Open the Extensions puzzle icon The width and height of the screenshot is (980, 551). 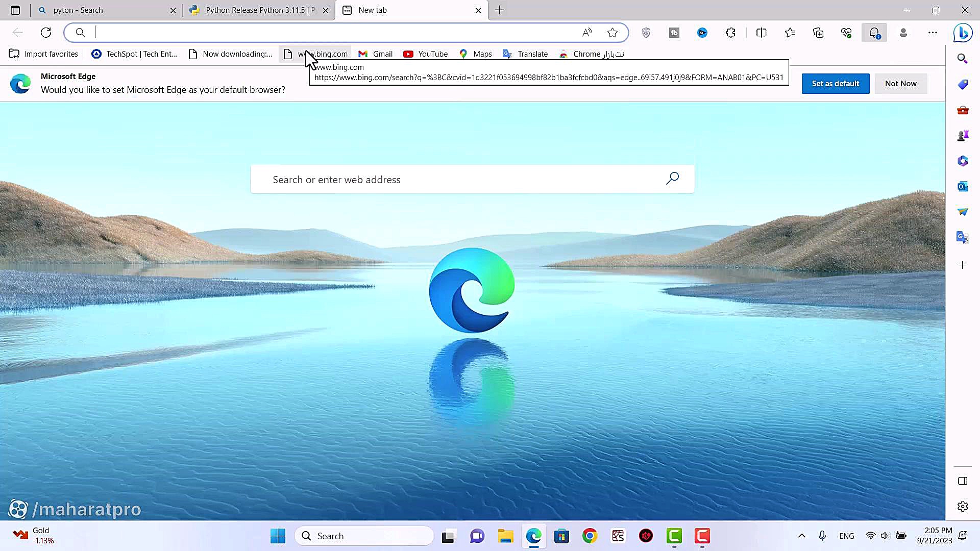point(730,33)
